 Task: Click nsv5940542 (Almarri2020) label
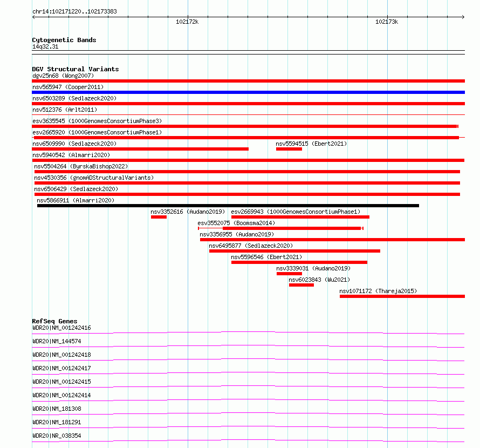point(71,155)
